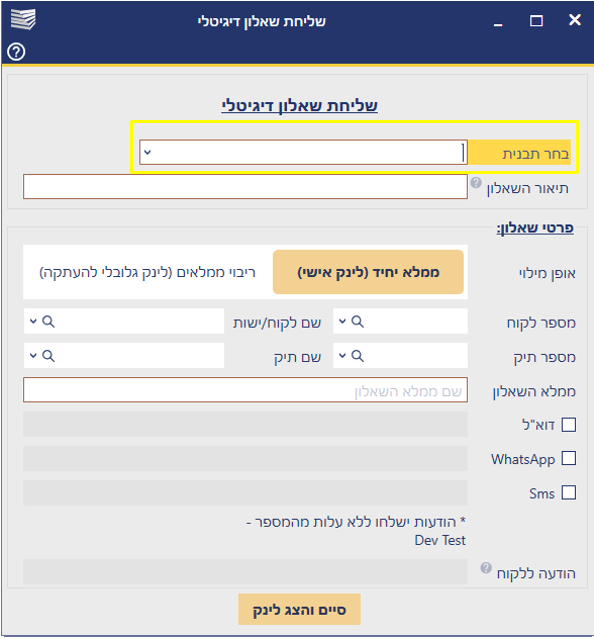Open dropdown arrow in מספר לקוח field

click(343, 321)
